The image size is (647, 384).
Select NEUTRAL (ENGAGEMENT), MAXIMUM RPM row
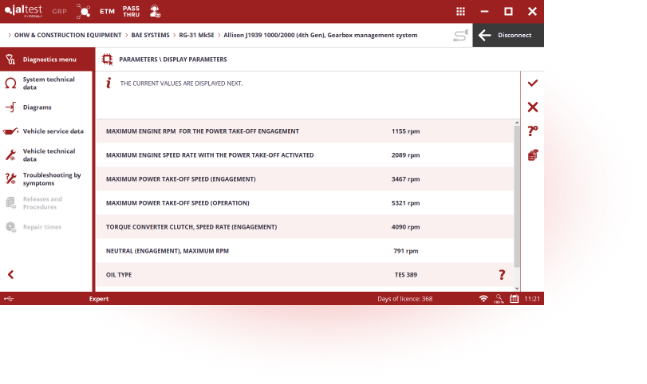tap(305, 251)
